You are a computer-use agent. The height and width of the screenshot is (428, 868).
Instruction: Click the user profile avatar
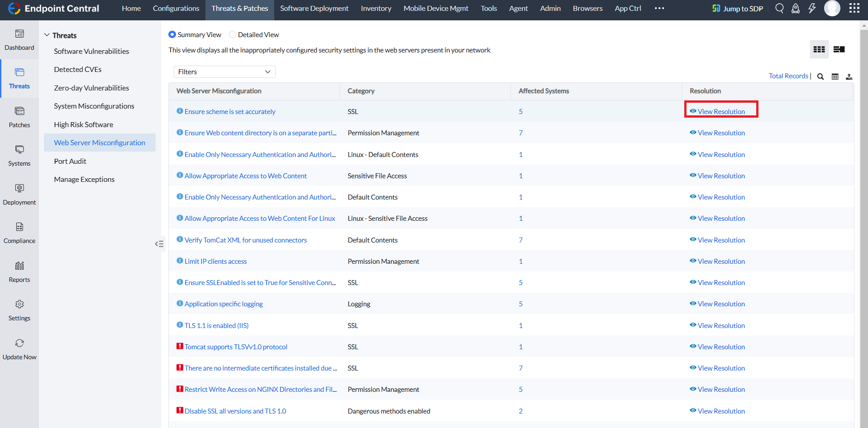(832, 9)
